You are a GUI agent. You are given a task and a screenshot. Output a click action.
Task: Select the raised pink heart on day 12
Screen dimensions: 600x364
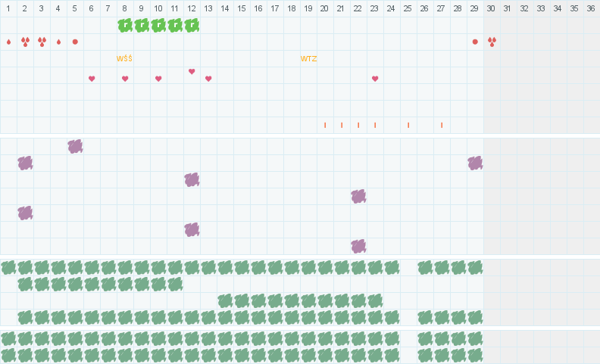(x=192, y=71)
